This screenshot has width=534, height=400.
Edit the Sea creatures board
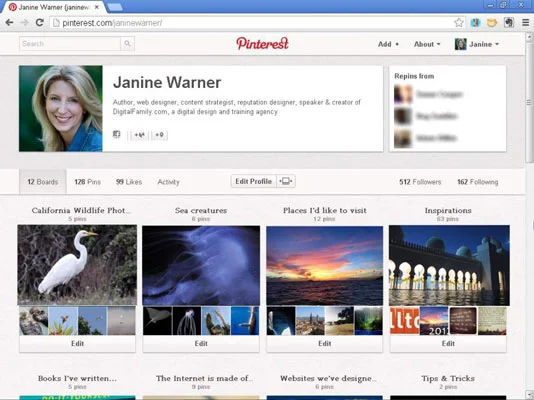(201, 343)
